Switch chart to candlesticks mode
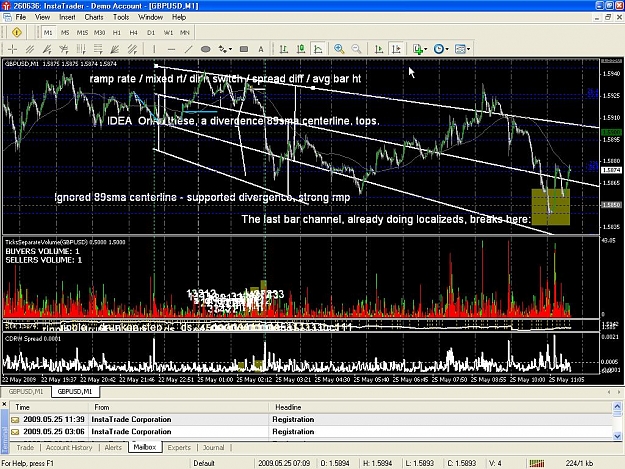 pos(301,49)
